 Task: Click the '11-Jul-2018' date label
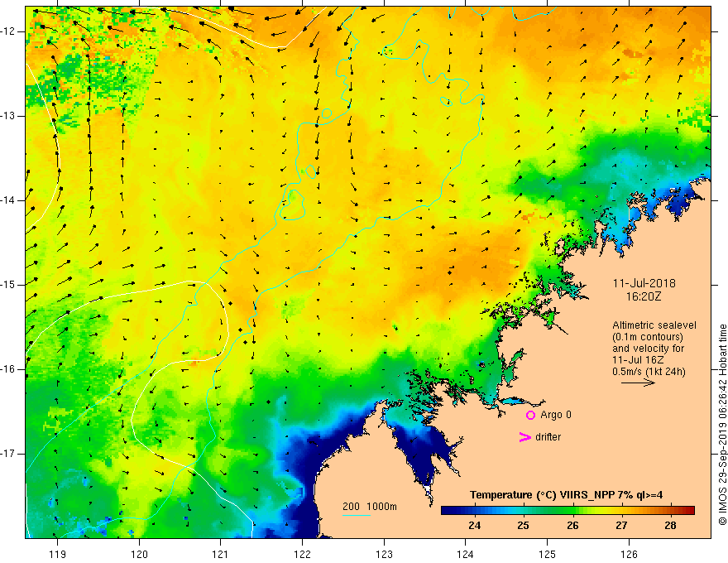click(644, 283)
